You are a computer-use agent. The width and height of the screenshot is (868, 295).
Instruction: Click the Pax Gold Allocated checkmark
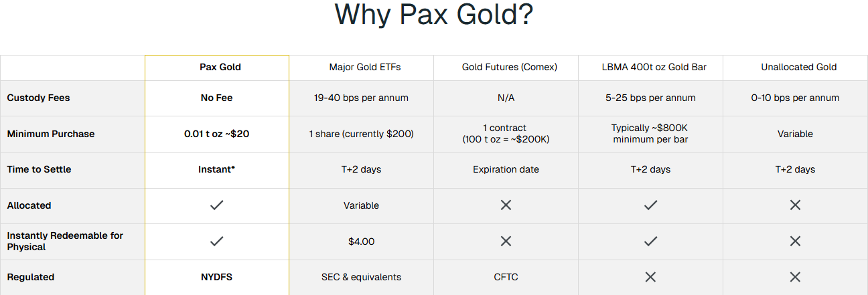[216, 205]
